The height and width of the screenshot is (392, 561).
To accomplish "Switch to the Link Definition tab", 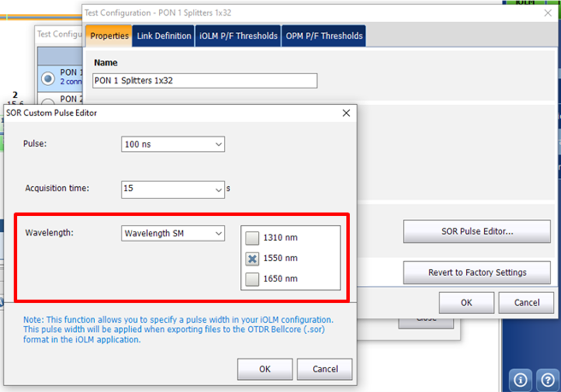I will [x=165, y=35].
